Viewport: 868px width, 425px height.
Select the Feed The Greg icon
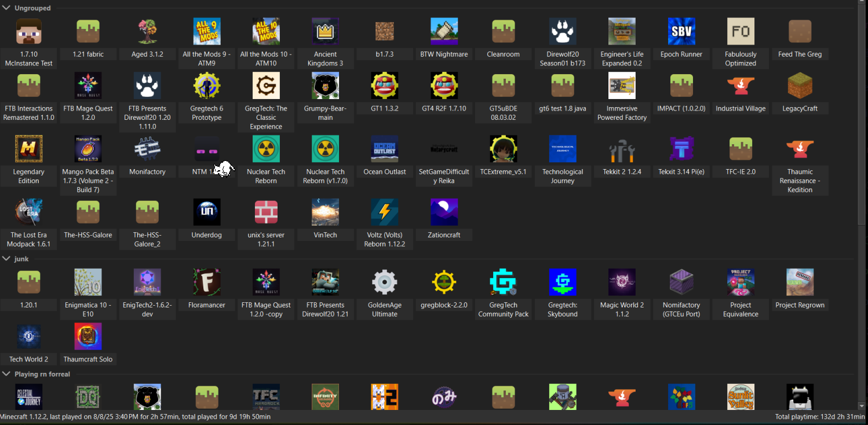tap(800, 31)
